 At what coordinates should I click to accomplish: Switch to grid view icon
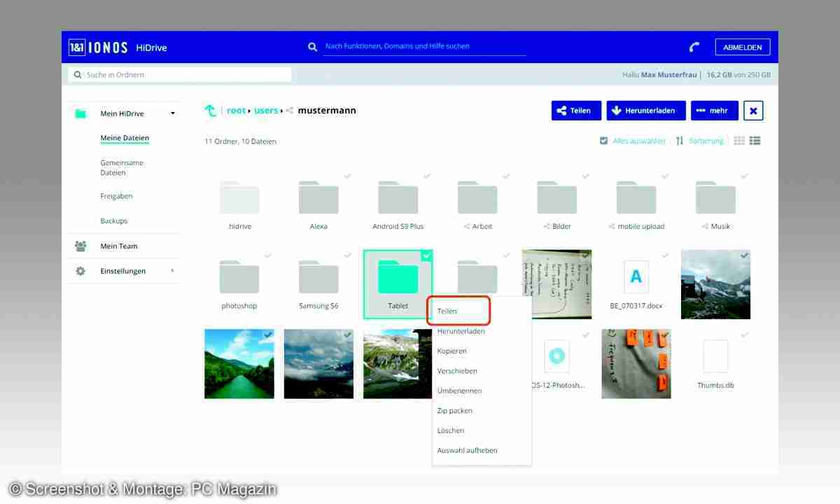tap(739, 141)
